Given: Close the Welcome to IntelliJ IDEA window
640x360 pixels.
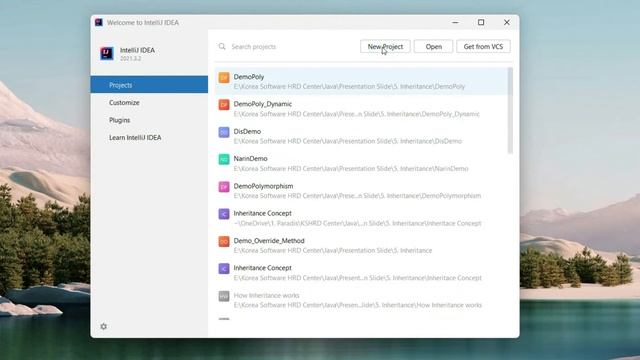Looking at the screenshot, I should [507, 22].
